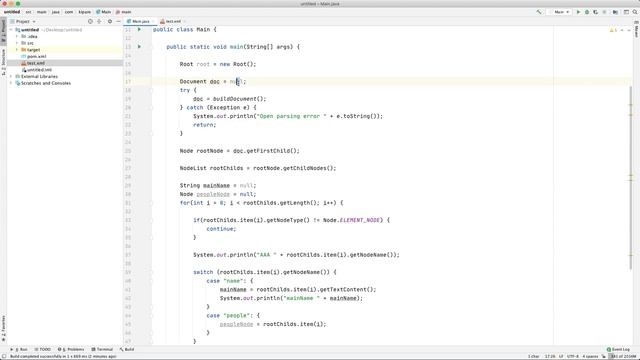Expand Scratches and Consoles node
The image size is (640, 360).
click(x=11, y=83)
